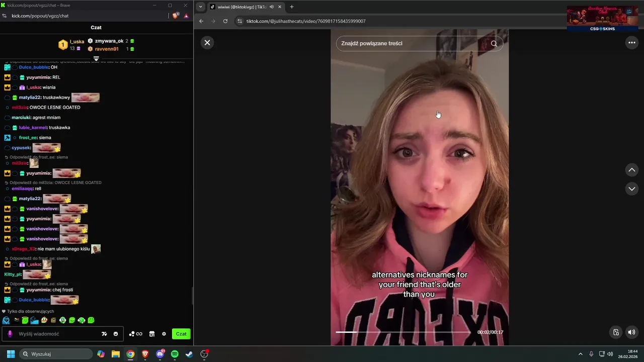Open system tray volume control
This screenshot has height=362, width=644.
[x=610, y=354]
